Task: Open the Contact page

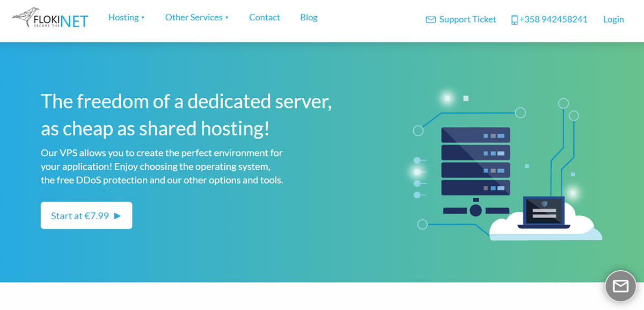Action: (265, 17)
